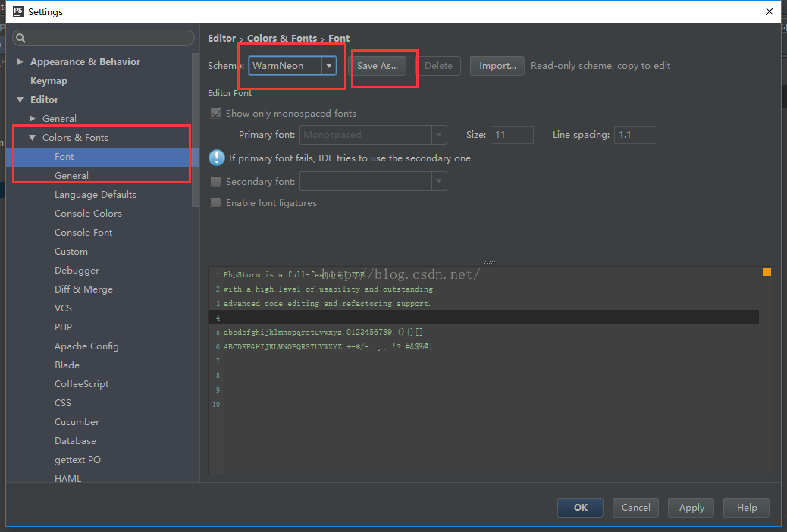Image resolution: width=787 pixels, height=532 pixels.
Task: Select General under Colors & Fonts
Action: pyautogui.click(x=71, y=176)
